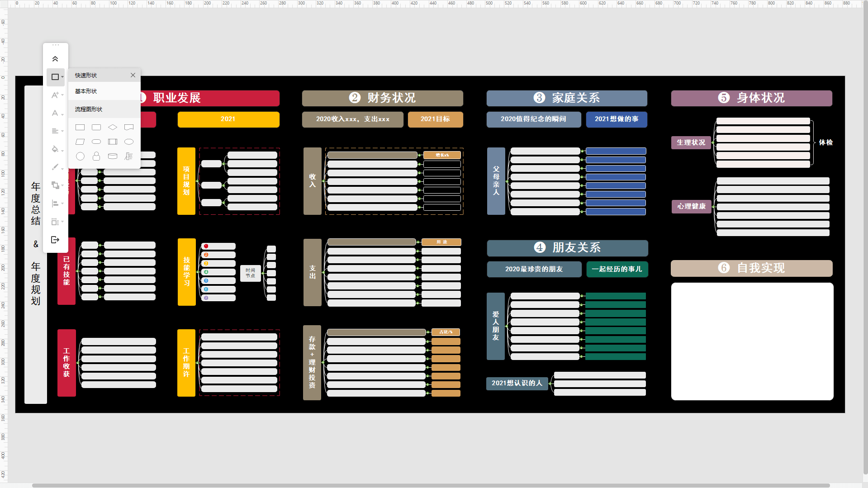Select the 存款+理财投资 vertical box
Viewport: 868px width, 488px height.
pos(312,363)
